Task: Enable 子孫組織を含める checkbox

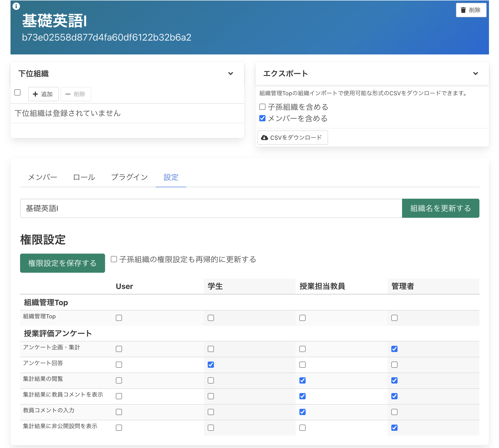Action: pos(262,107)
